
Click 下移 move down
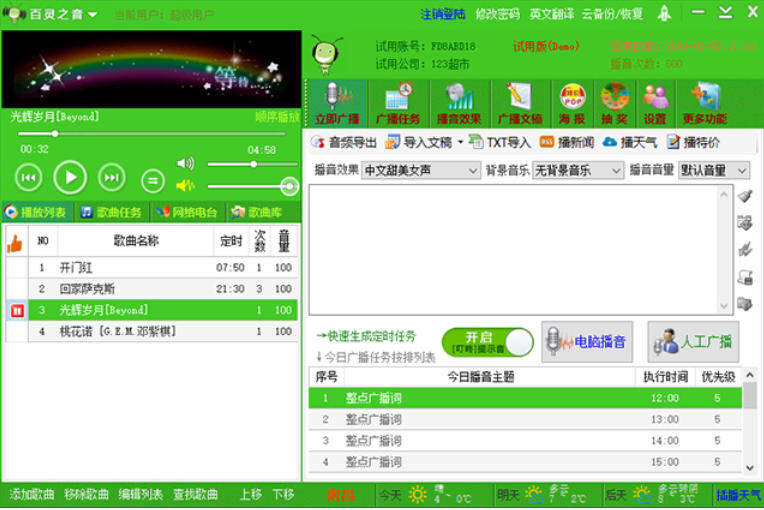tap(283, 495)
